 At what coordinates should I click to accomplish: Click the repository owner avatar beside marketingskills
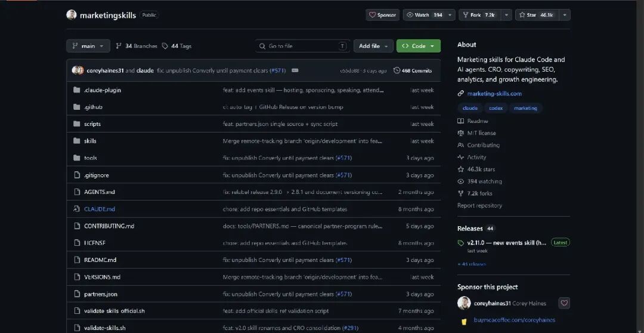pos(72,15)
